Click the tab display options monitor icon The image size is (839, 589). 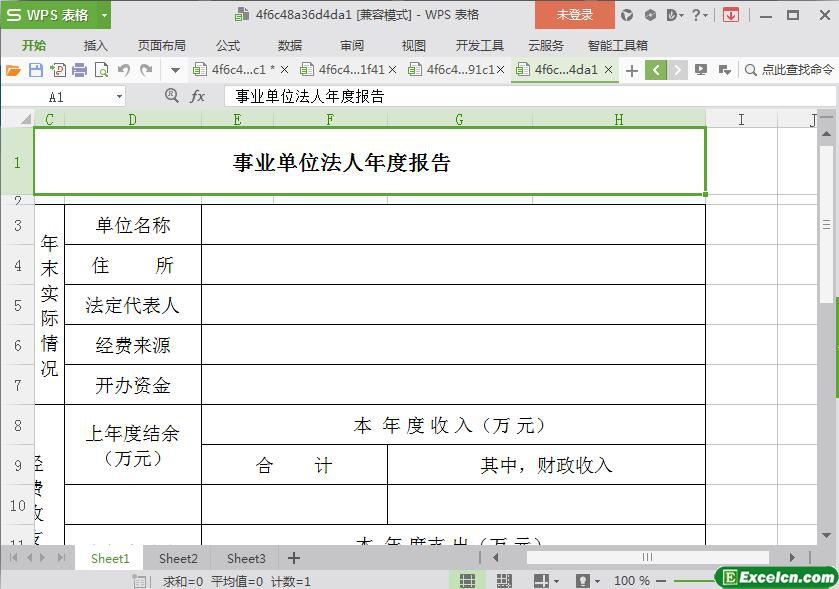point(700,70)
